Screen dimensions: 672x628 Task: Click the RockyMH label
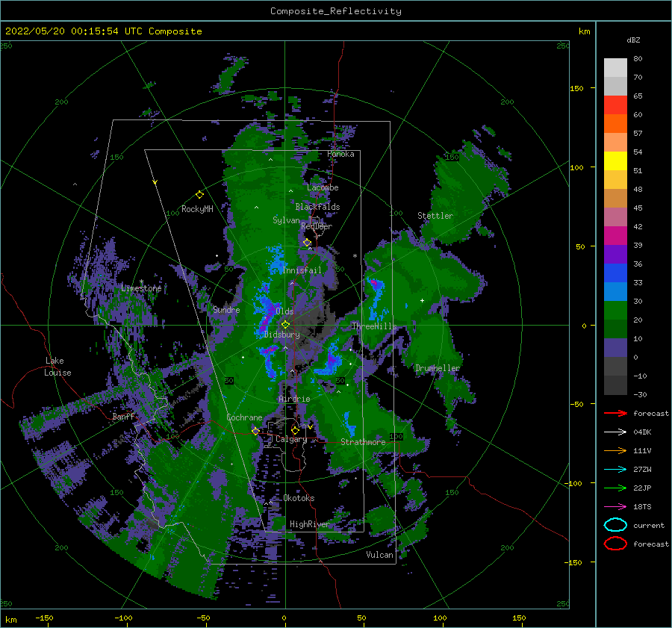click(x=197, y=209)
